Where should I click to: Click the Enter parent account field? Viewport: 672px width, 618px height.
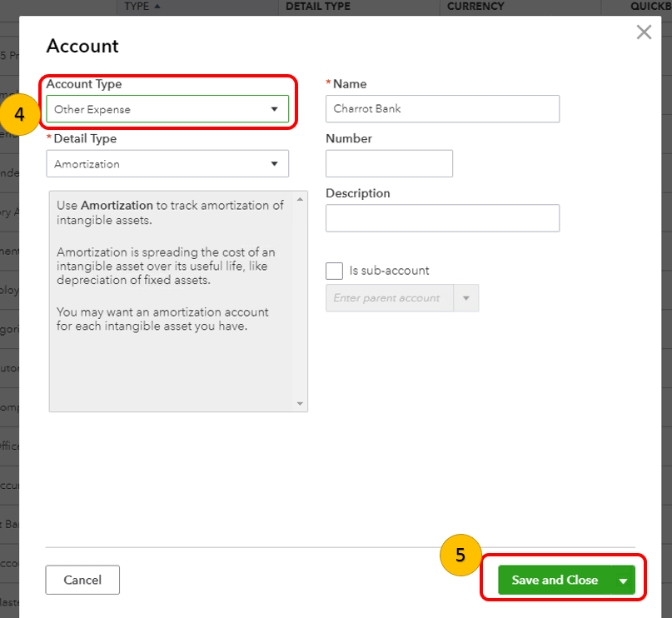389,298
